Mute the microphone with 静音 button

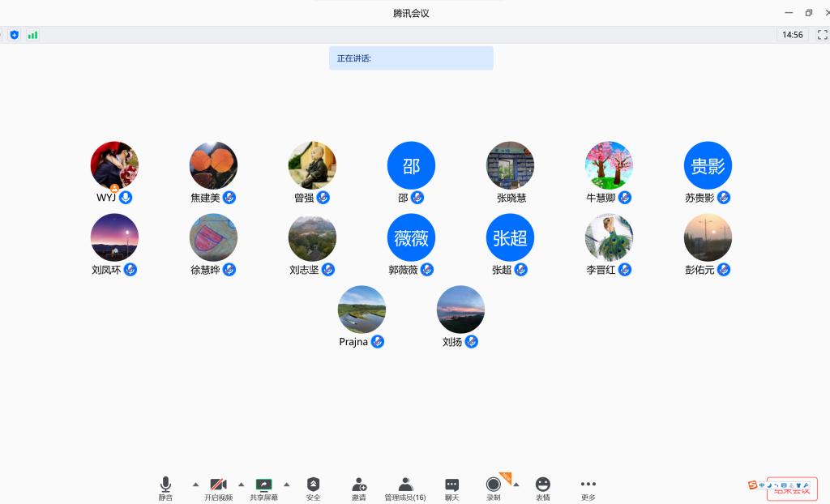[165, 488]
